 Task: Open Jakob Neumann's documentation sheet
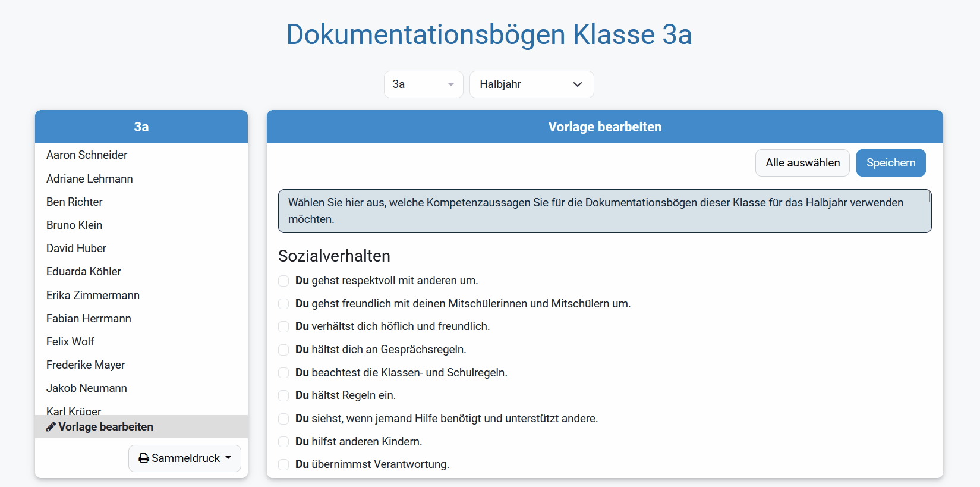click(141, 388)
